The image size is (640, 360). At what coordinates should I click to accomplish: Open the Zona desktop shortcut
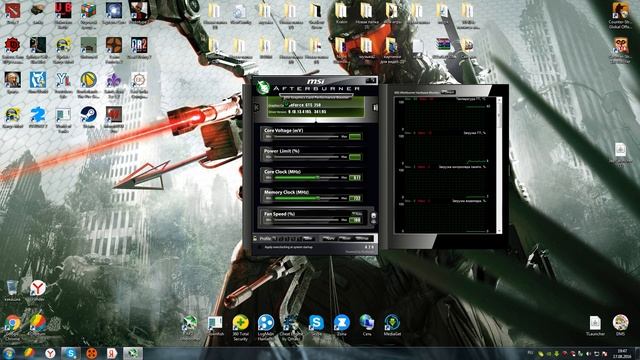pos(342,322)
